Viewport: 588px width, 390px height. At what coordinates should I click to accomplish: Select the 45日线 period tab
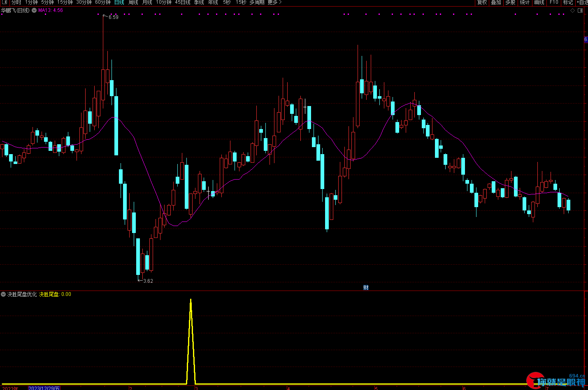point(183,2)
